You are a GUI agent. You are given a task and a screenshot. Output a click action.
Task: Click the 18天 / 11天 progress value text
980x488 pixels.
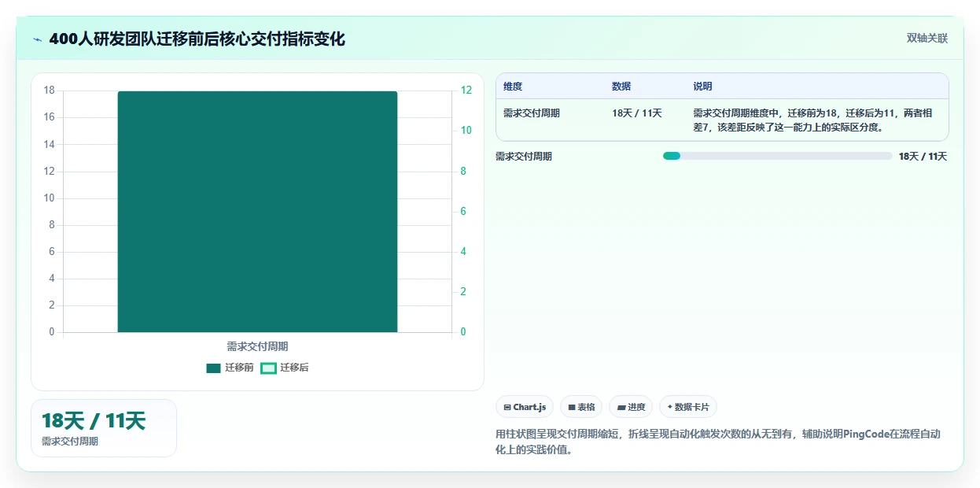tap(923, 157)
